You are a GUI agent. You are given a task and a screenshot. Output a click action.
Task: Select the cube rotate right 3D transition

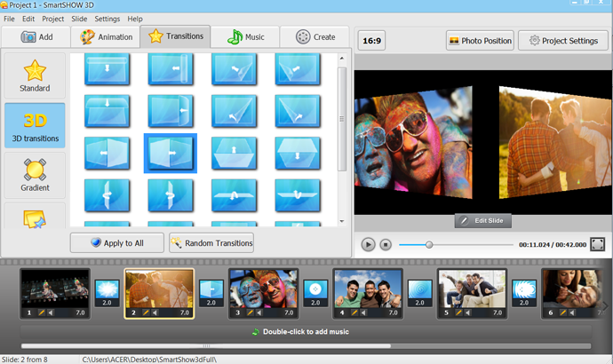coord(171,153)
